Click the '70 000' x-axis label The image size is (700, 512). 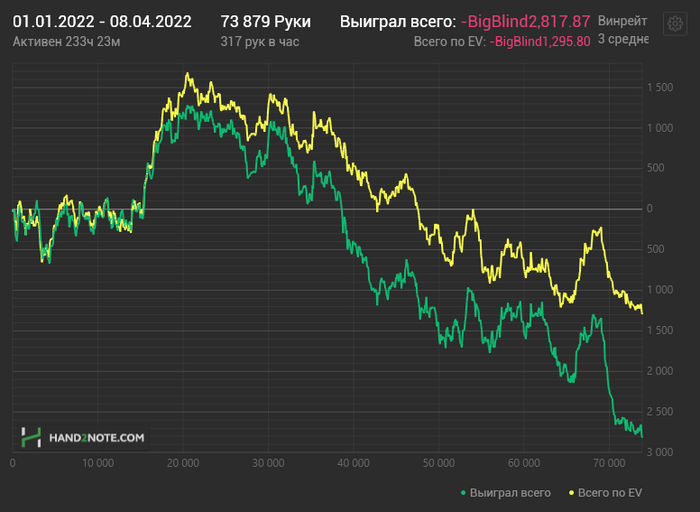tap(609, 463)
